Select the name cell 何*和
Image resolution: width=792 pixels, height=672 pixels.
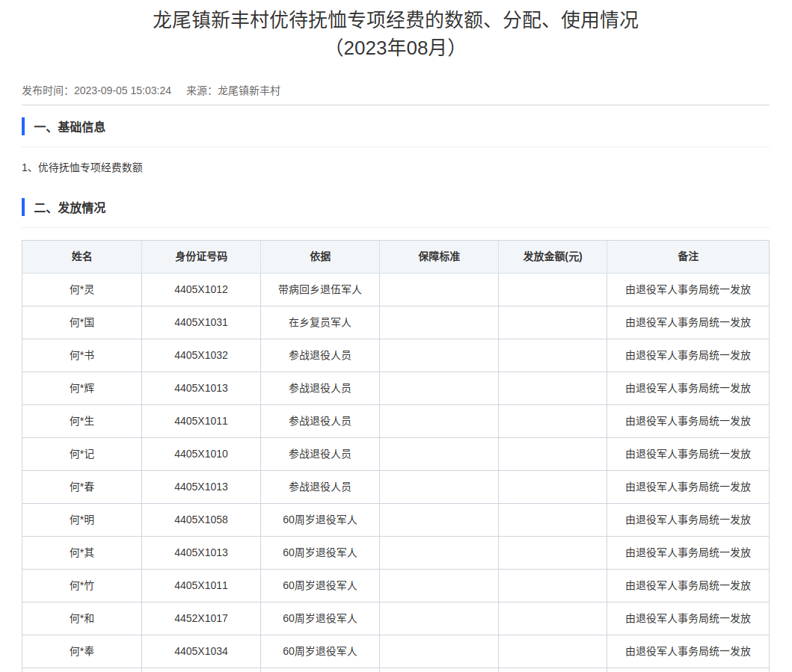82,618
